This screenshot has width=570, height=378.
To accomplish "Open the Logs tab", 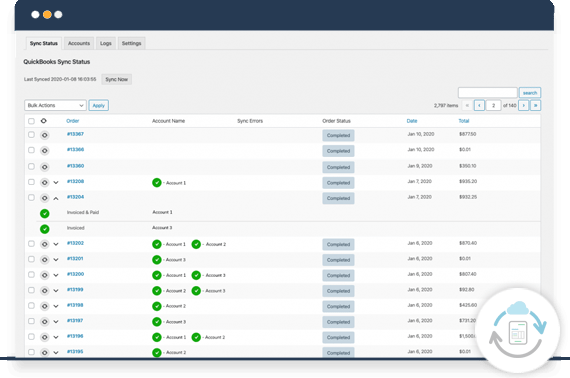I will 106,43.
